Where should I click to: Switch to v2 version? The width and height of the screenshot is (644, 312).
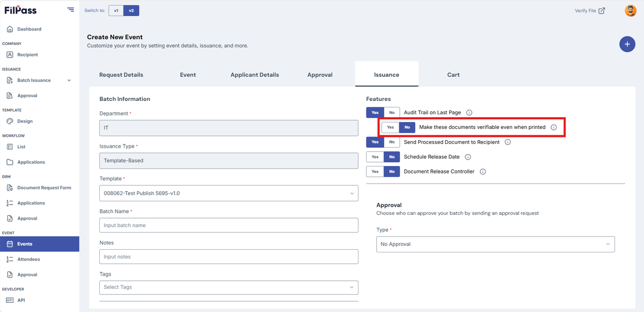(131, 11)
